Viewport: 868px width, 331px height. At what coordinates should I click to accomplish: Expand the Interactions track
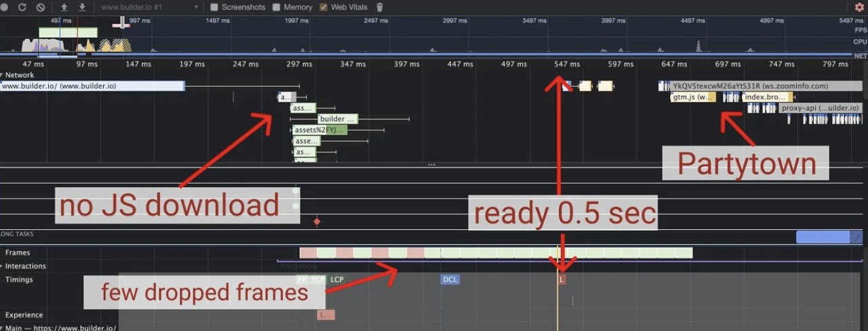[x=2, y=266]
